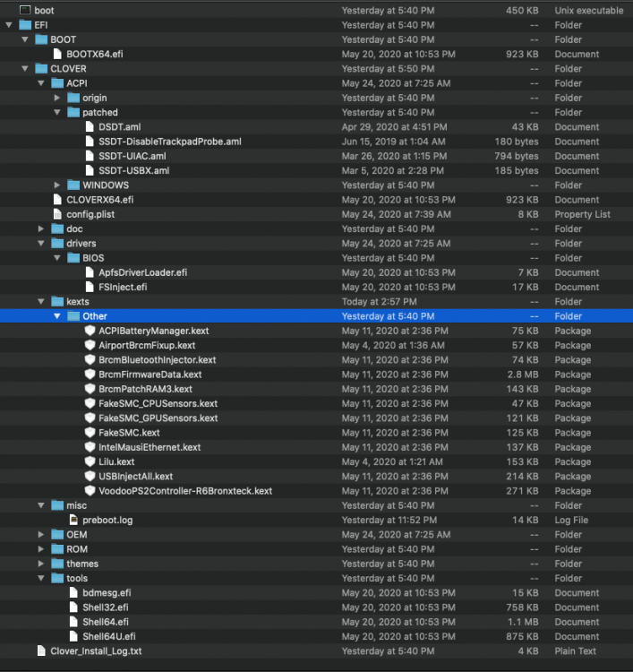
Task: Select the preboot.log log file icon
Action: (x=73, y=521)
